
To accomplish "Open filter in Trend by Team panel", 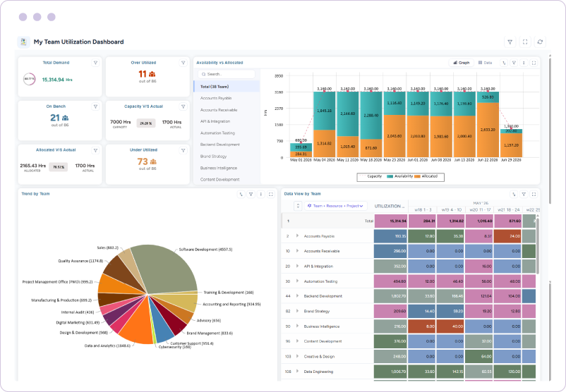I will coord(251,195).
